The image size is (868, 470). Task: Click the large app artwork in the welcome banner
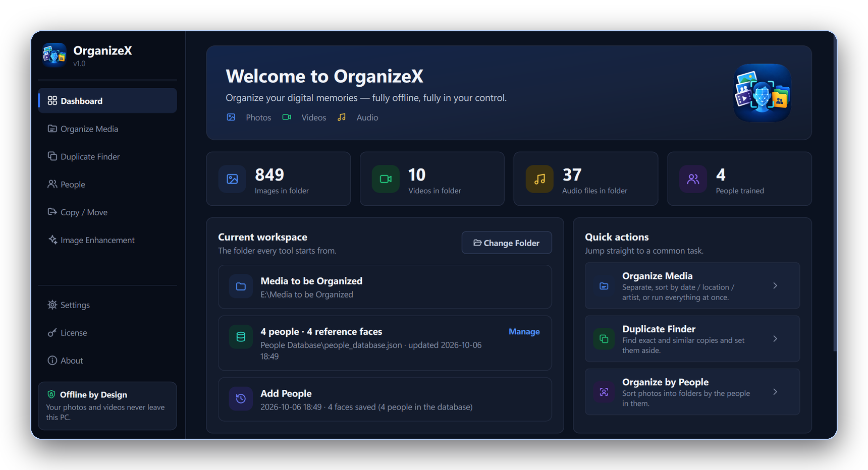click(x=762, y=93)
